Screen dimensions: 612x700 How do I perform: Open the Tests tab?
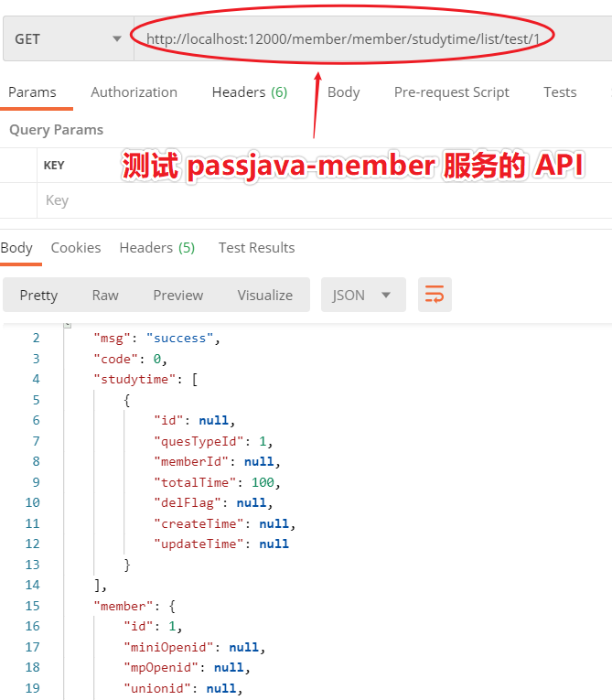(559, 92)
